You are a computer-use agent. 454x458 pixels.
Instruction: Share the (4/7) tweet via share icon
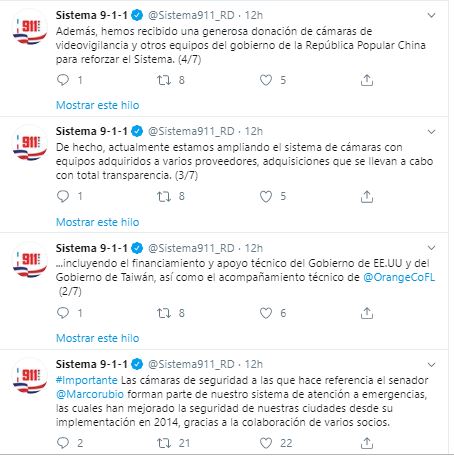367,80
